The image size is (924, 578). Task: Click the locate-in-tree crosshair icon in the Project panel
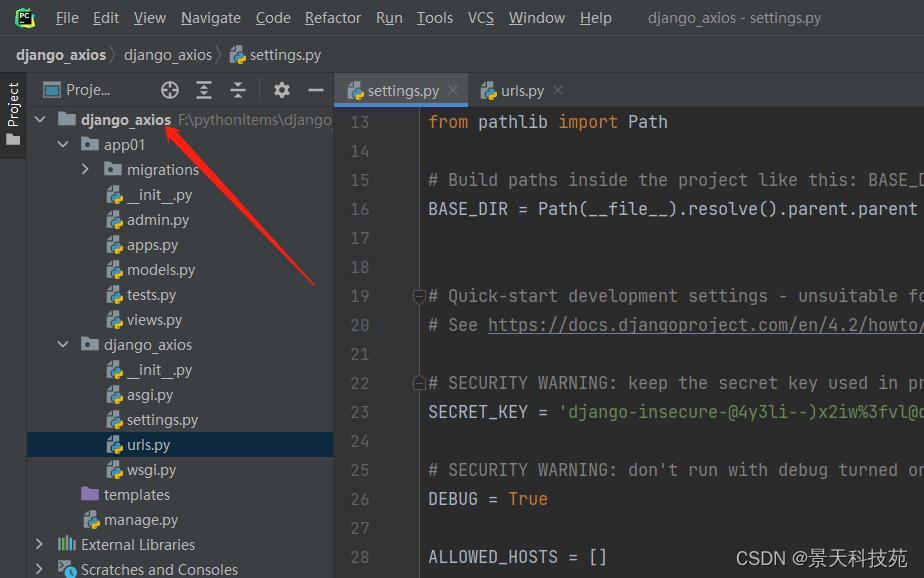(170, 90)
